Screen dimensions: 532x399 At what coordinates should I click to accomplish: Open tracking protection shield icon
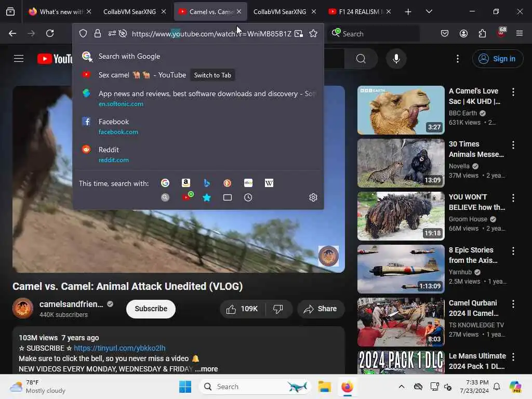[x=83, y=33]
